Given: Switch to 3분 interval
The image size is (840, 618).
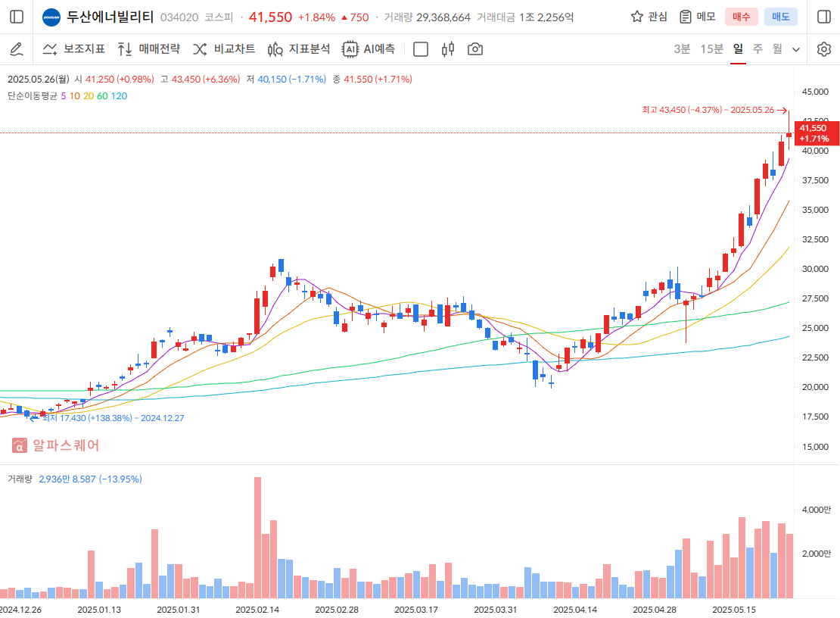Looking at the screenshot, I should 682,49.
